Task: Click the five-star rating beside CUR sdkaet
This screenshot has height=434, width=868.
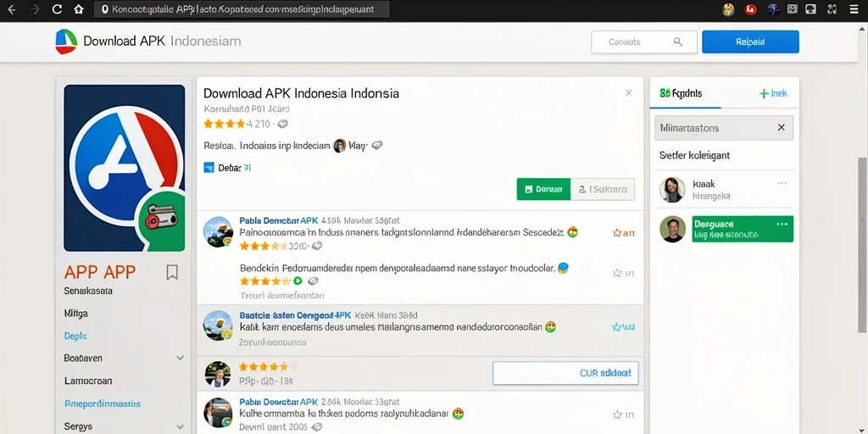Action: 269,366
